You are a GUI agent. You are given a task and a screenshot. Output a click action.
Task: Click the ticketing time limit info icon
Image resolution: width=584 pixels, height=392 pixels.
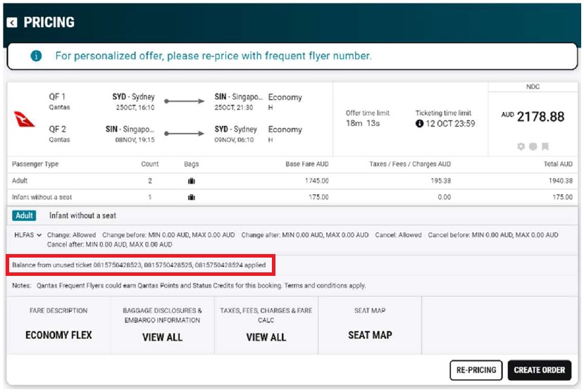(419, 123)
